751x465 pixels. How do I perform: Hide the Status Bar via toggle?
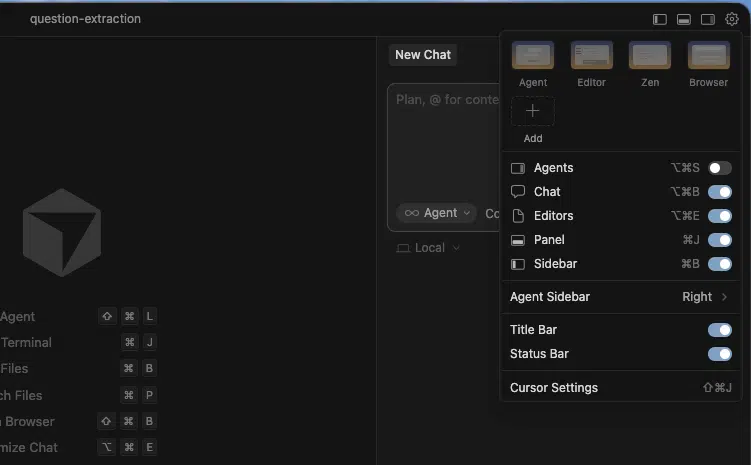(x=720, y=354)
